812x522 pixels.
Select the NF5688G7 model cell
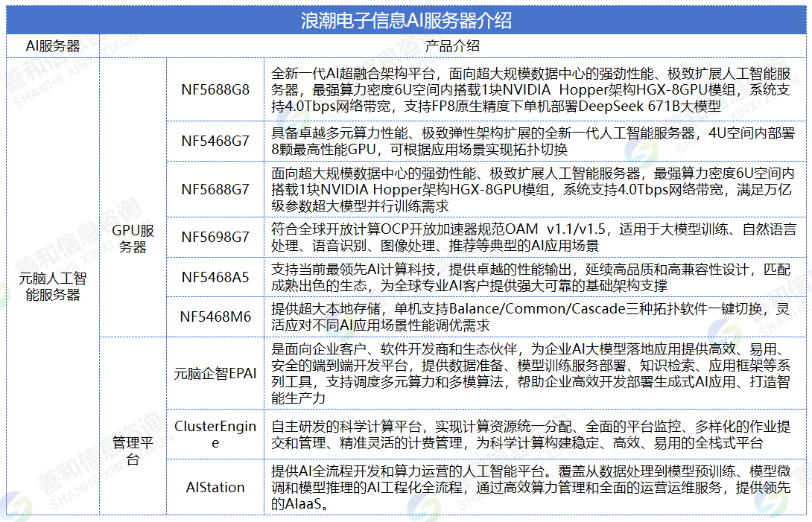click(x=215, y=189)
